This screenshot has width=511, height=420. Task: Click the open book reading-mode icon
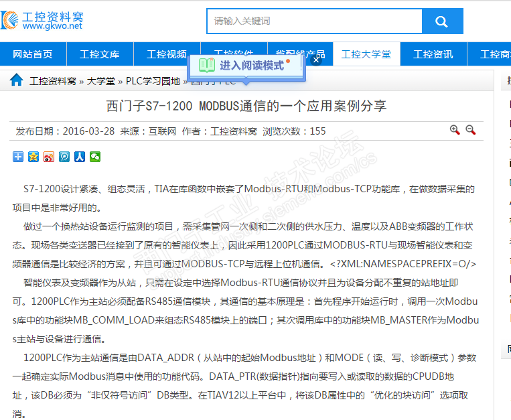point(207,65)
